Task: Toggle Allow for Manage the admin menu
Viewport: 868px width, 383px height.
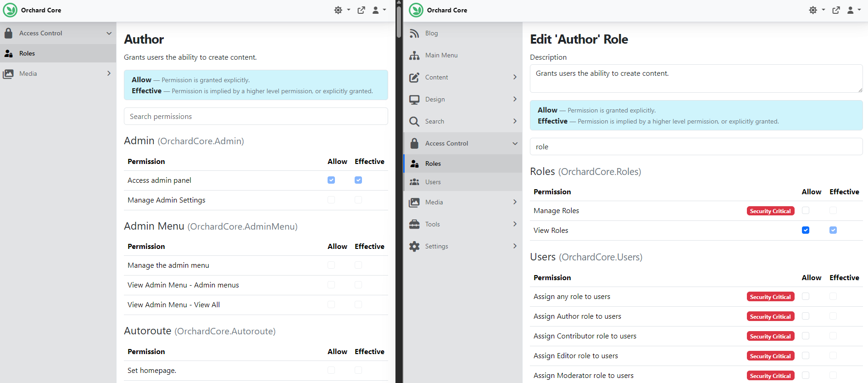Action: (331, 265)
